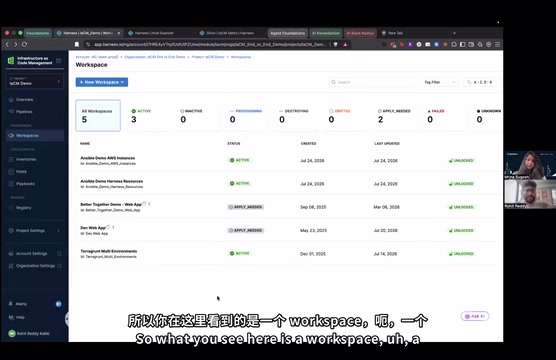Filter by the PROVISIONING status card

pyautogui.click(x=246, y=116)
